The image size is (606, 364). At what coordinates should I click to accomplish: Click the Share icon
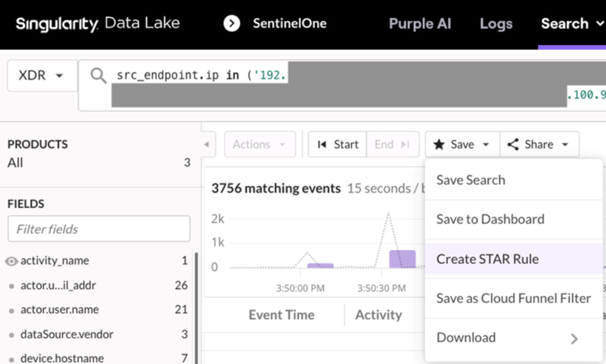(x=513, y=144)
